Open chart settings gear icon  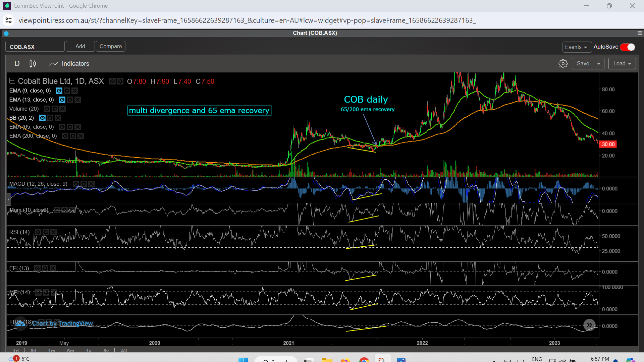(563, 64)
